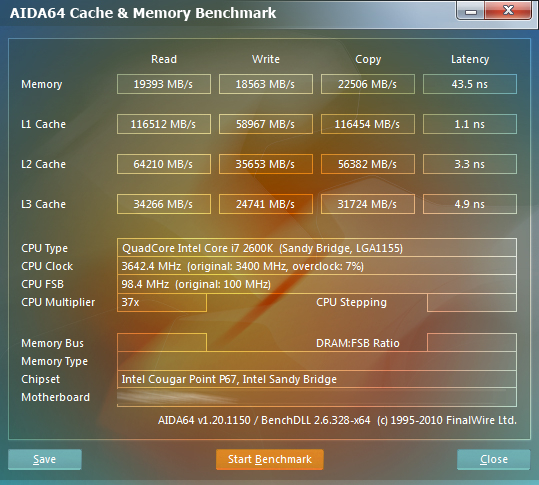Select L3 Cache Write 24741 MB/s
The width and height of the screenshot is (539, 485).
point(266,204)
